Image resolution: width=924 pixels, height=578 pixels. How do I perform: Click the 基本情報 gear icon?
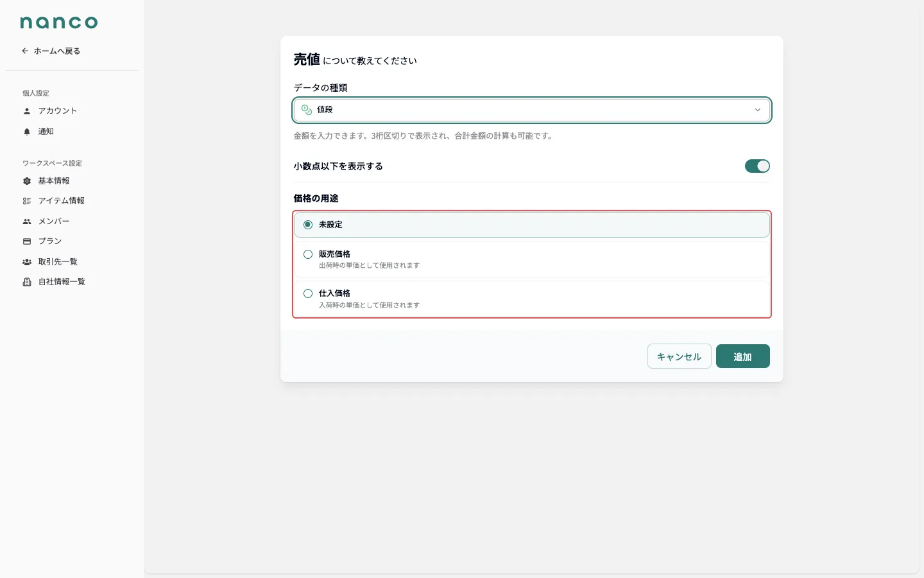[x=27, y=181]
